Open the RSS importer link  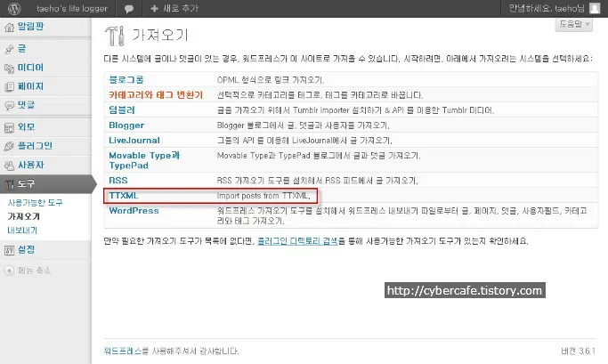coord(118,181)
